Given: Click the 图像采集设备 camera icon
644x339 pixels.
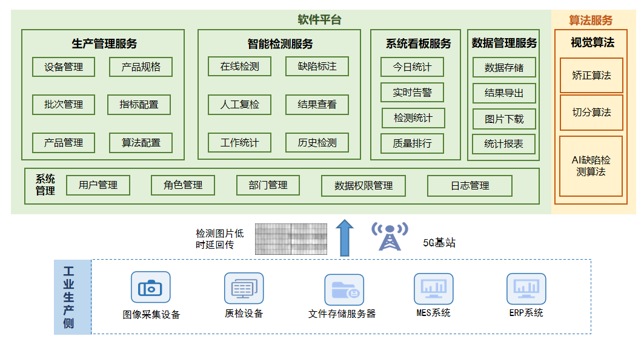Looking at the screenshot, I should tap(150, 288).
